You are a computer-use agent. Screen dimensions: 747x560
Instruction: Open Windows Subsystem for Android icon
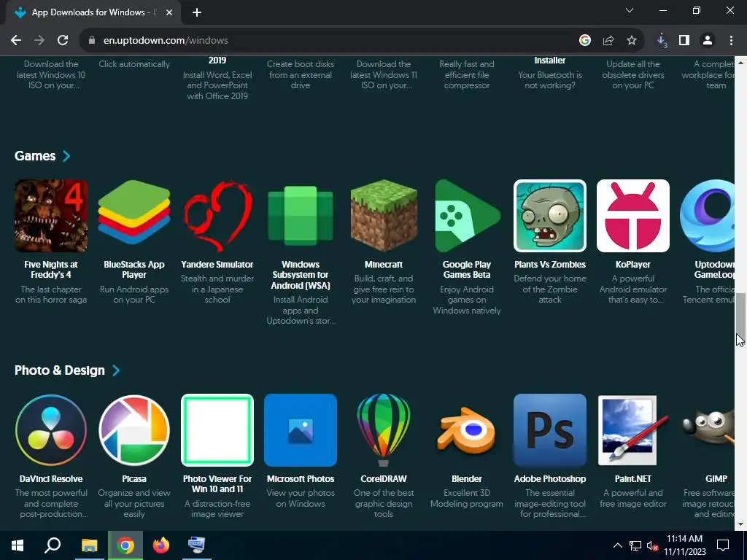pos(301,216)
